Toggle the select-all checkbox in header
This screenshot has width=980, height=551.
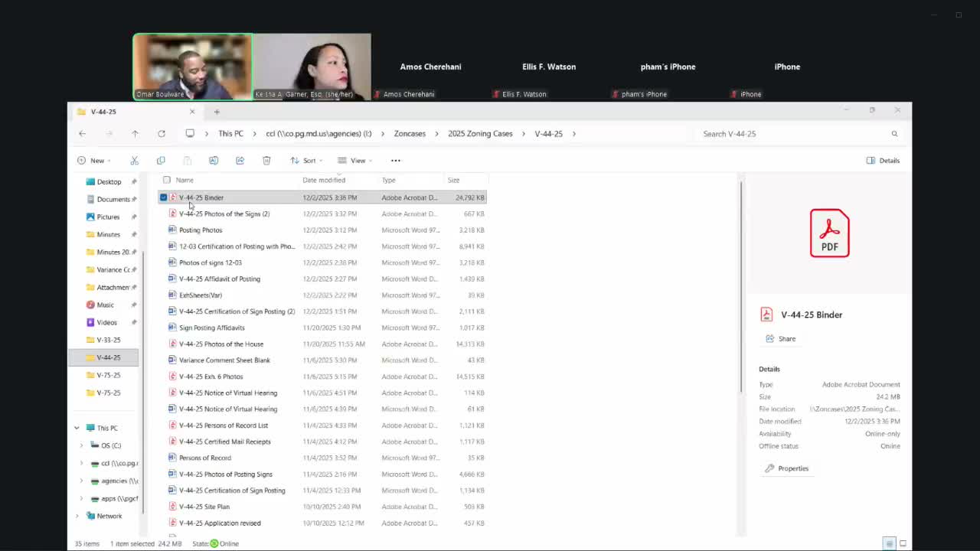coord(167,181)
